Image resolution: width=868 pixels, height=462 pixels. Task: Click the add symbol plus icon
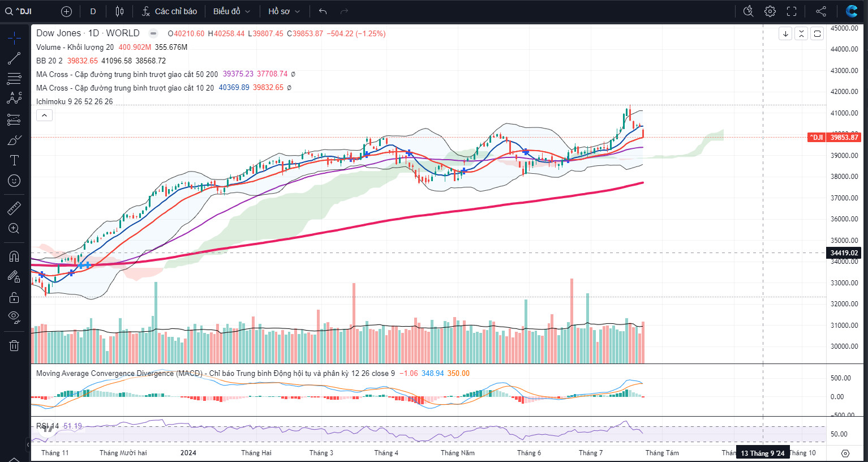(x=66, y=11)
